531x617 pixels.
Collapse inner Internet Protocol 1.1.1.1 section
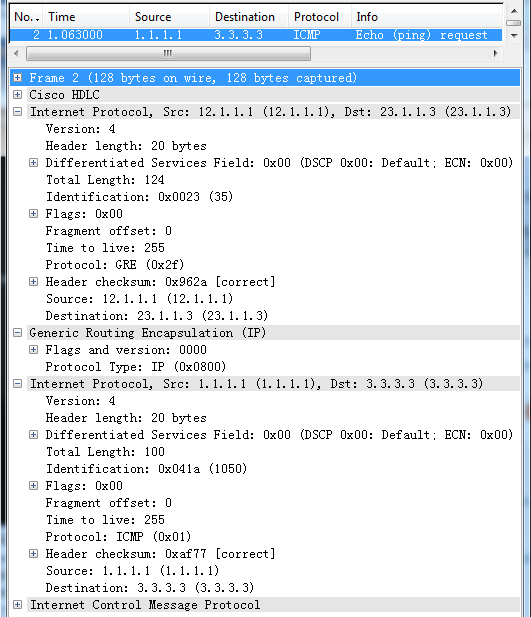pyautogui.click(x=17, y=384)
